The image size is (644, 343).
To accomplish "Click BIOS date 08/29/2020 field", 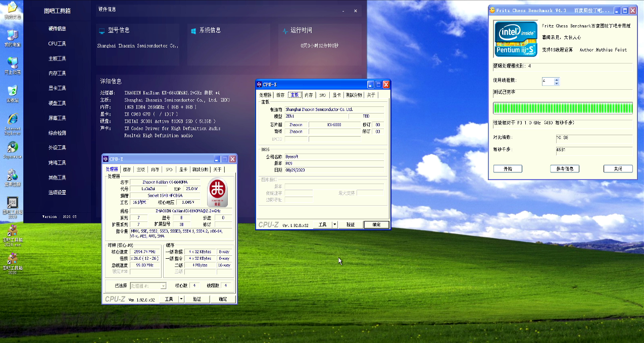I will point(334,170).
